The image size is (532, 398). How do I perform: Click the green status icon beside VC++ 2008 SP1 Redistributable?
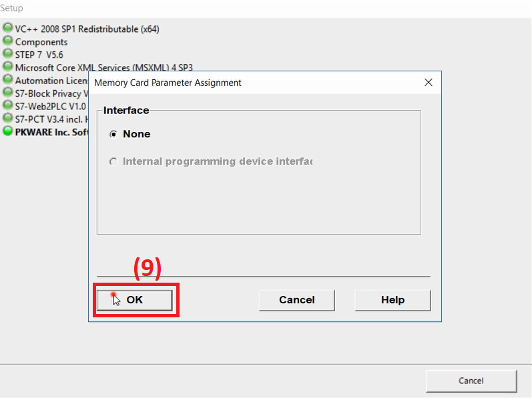click(8, 29)
